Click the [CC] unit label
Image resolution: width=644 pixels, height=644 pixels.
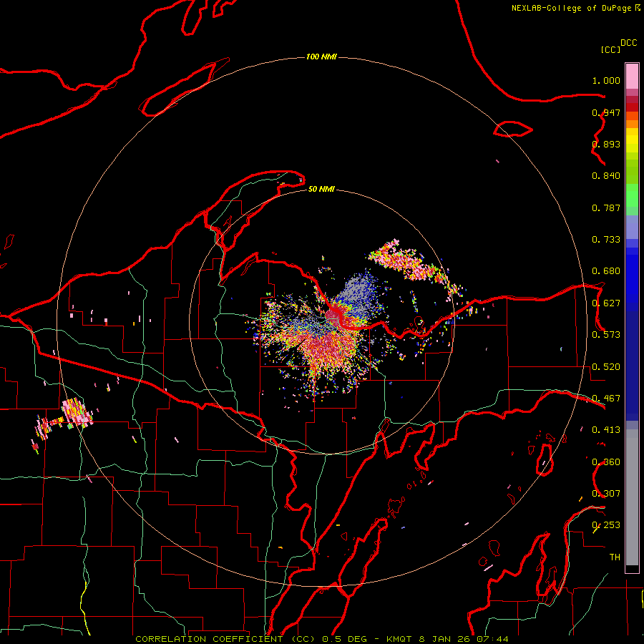coord(610,49)
